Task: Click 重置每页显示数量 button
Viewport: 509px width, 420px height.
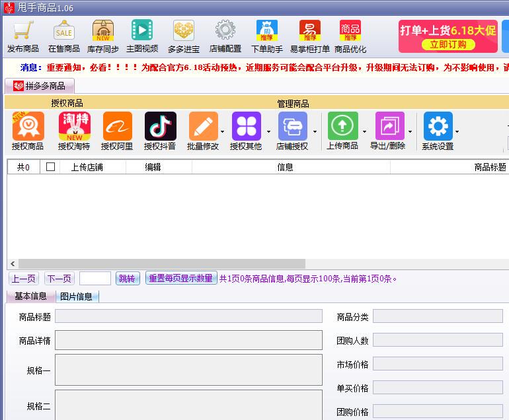Action: point(181,278)
